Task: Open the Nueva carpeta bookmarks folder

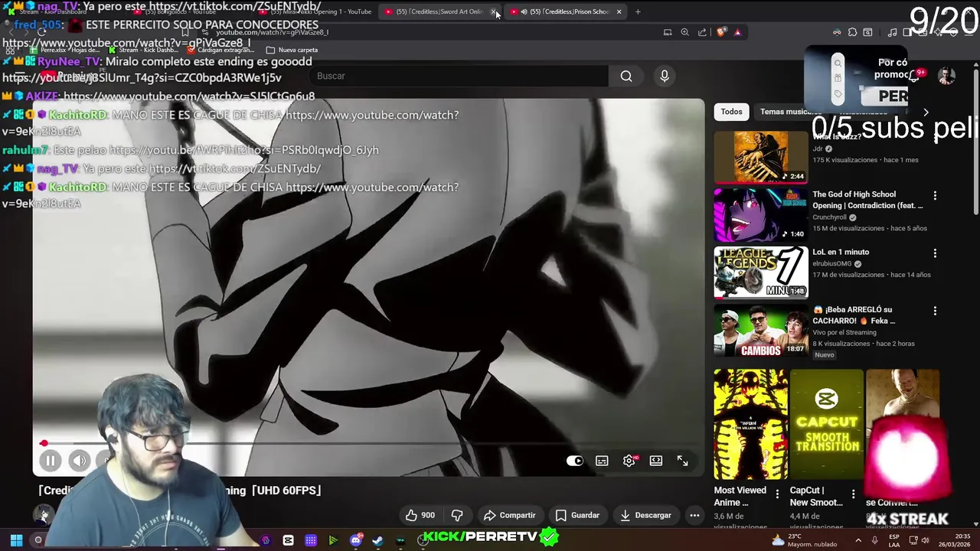Action: pyautogui.click(x=292, y=50)
